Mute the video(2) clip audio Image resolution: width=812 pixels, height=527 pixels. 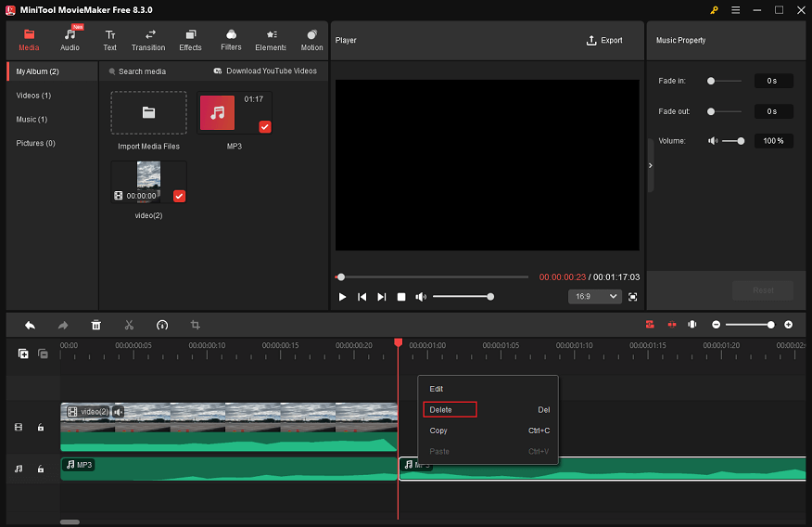[x=119, y=412]
